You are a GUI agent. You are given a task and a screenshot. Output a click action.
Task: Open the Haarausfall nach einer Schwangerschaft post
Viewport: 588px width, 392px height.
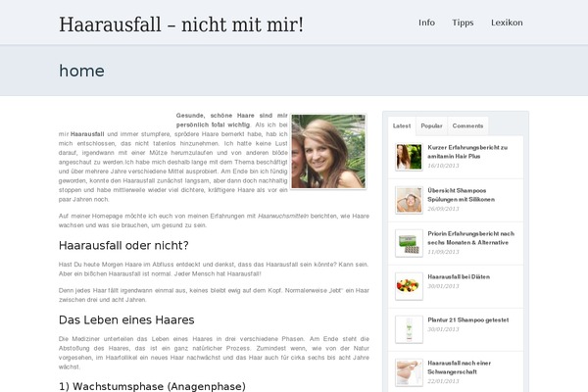point(459,367)
